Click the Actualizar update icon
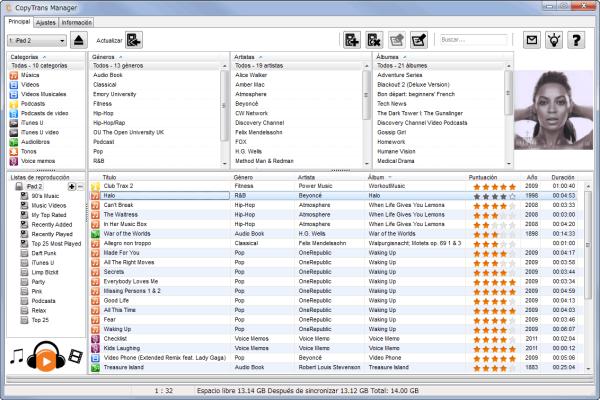600x400 pixels. tap(134, 40)
